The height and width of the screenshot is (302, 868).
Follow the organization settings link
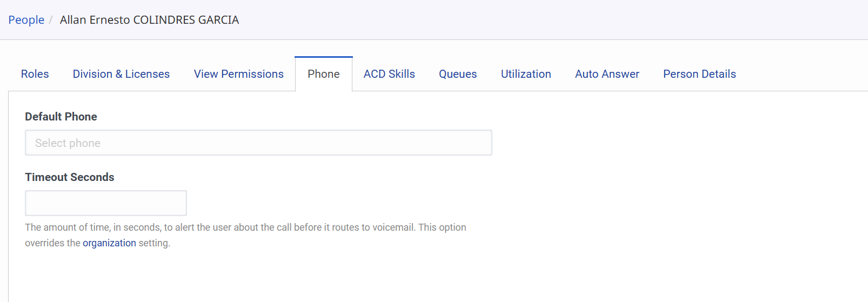[x=109, y=243]
